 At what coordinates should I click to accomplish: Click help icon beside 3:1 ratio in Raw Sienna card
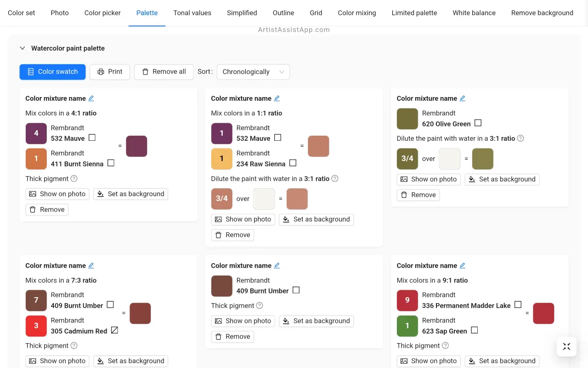pyautogui.click(x=335, y=178)
